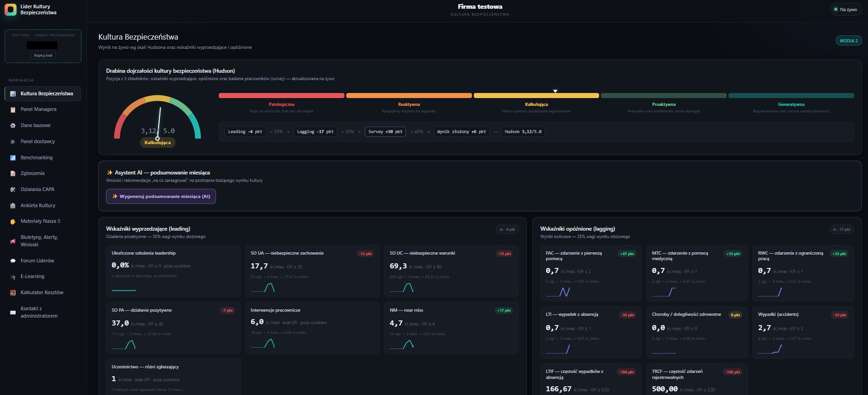Click the Biuletyny, Alerty megaphone icon
The height and width of the screenshot is (395, 868).
tap(13, 241)
